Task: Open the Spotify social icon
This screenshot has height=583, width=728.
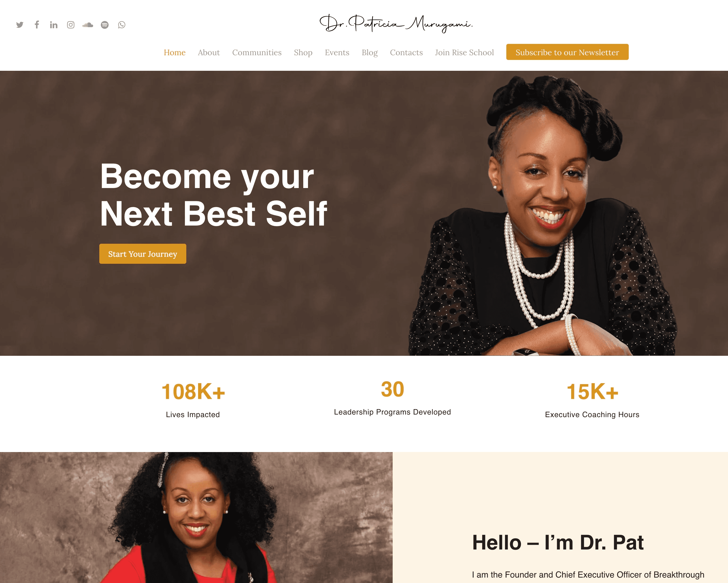Action: point(105,25)
